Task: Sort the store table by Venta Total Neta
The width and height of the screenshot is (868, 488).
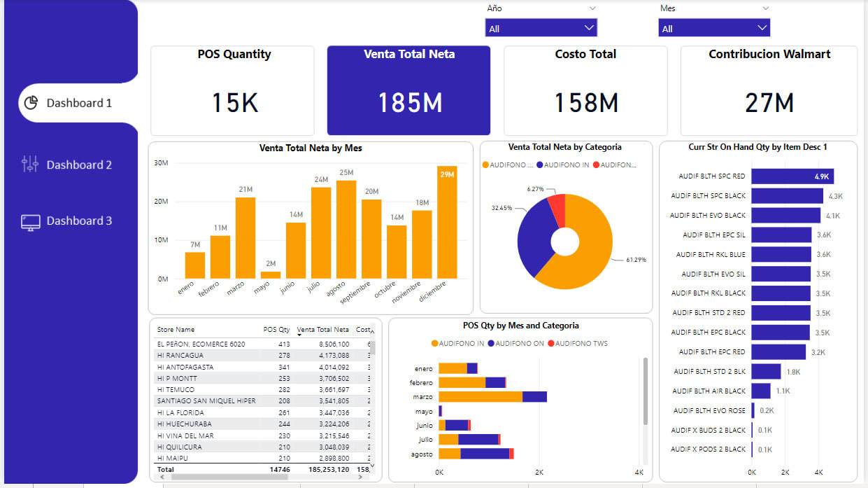Action: (322, 329)
